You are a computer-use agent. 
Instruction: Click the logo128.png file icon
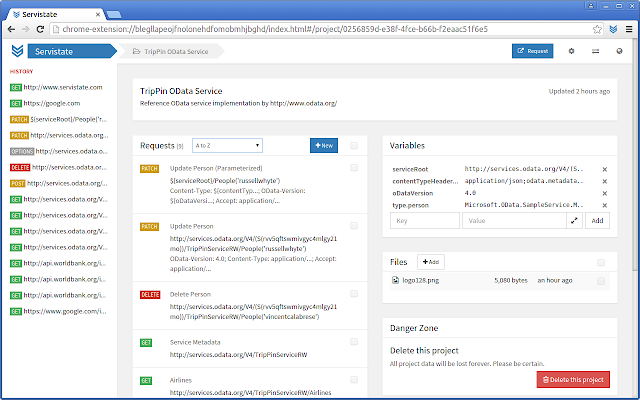(x=395, y=280)
